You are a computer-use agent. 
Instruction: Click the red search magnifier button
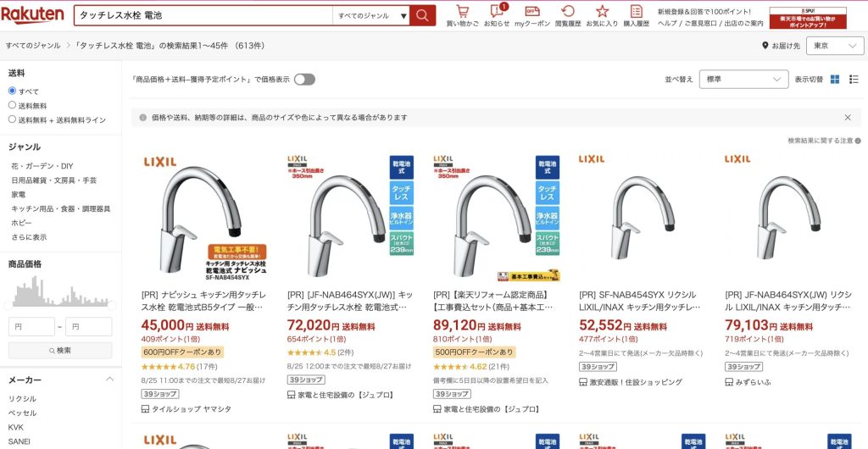[422, 15]
